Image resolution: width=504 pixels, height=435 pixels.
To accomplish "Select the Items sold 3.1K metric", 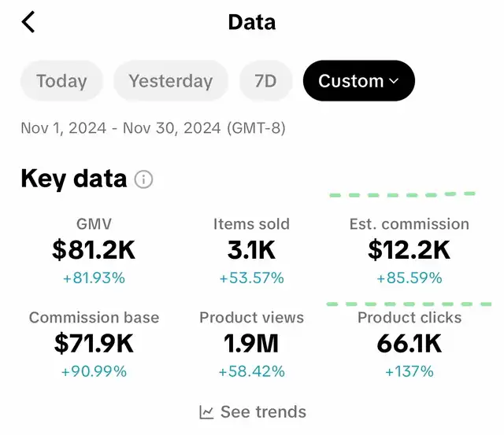I will coord(252,251).
